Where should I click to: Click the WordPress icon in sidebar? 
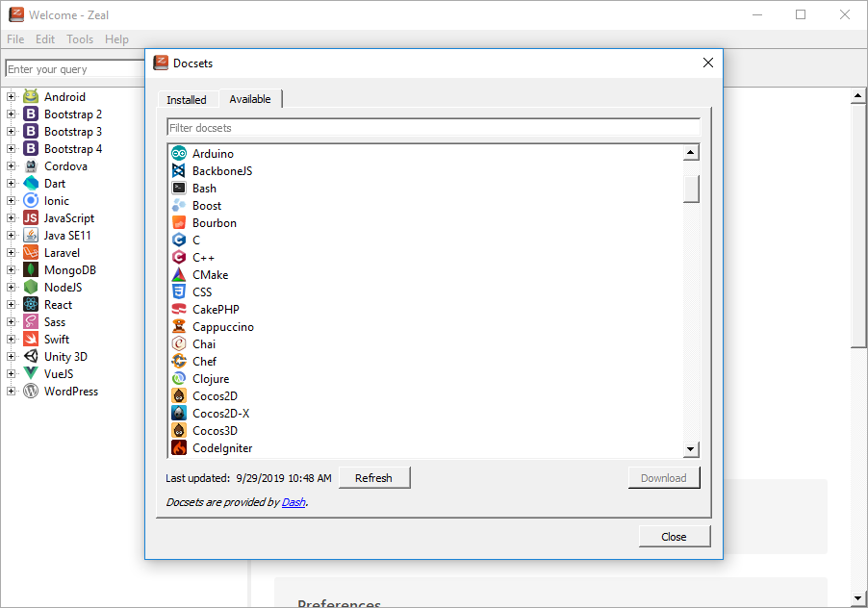tap(31, 391)
